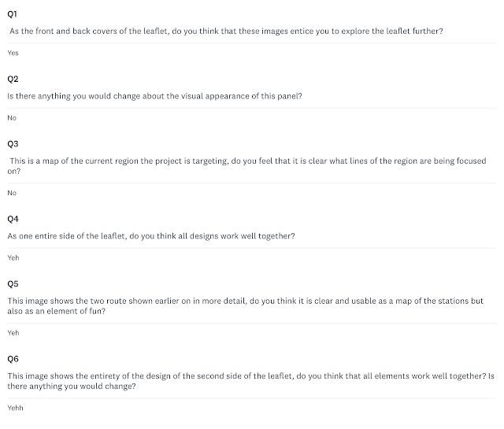Viewport: 504px width, 429px height.
Task: Click 'there anything you would change?' in Q6
Action: pos(72,386)
